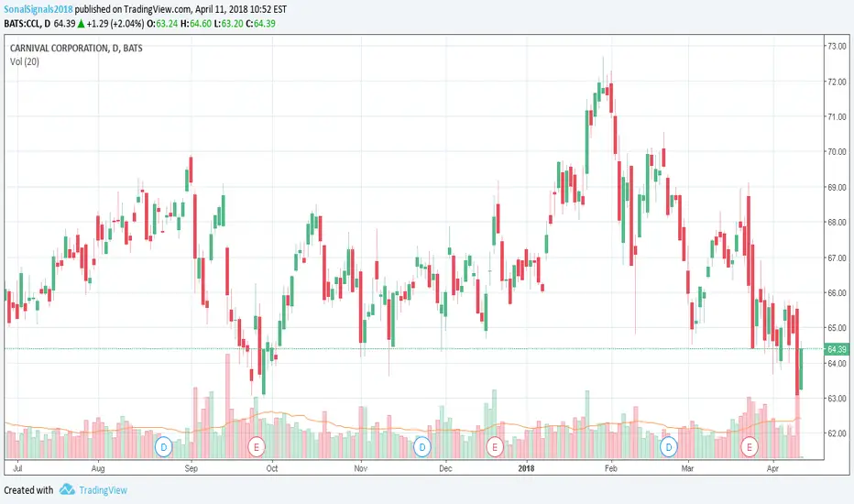Click the 68.00 price axis label
Image resolution: width=854 pixels, height=504 pixels.
(x=838, y=223)
